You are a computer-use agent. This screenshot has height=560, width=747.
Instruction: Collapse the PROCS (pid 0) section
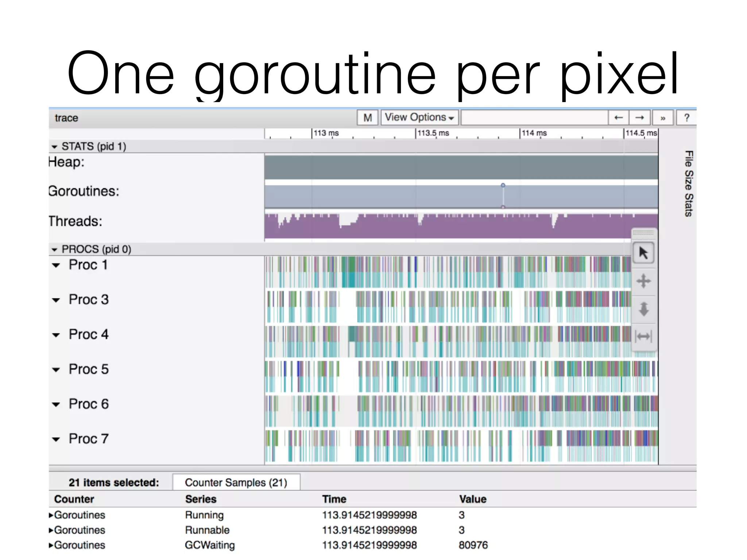click(x=55, y=250)
